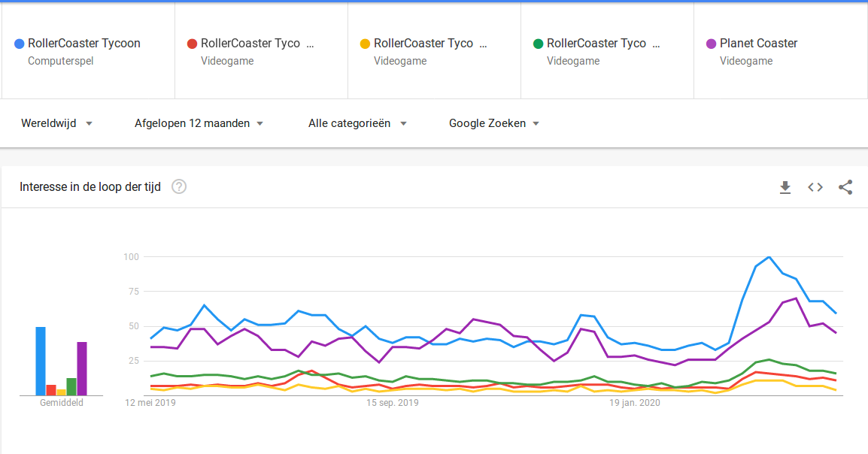Screen dimensions: 868x454
Task: Click the Interesse in de loop der tijd heading
Action: (x=90, y=187)
